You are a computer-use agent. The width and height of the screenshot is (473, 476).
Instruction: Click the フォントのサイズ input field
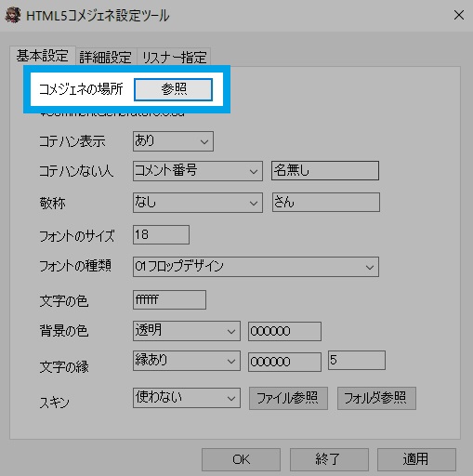pyautogui.click(x=161, y=235)
